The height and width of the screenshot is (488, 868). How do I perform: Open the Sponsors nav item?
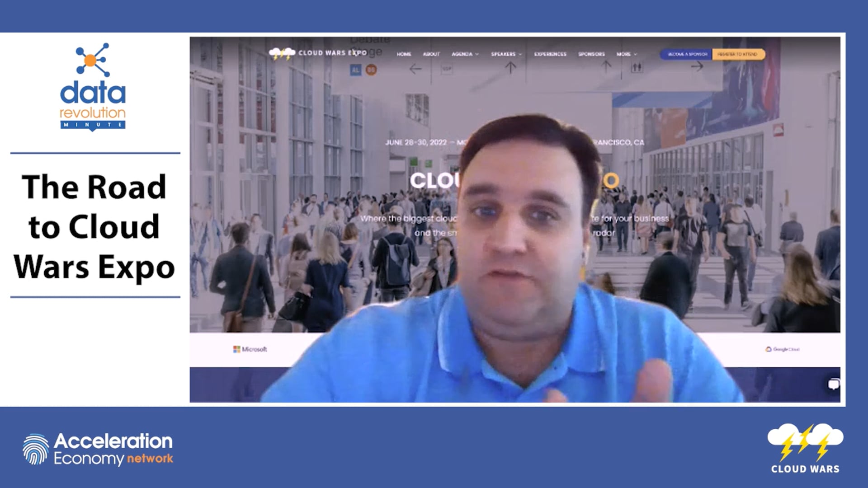591,54
